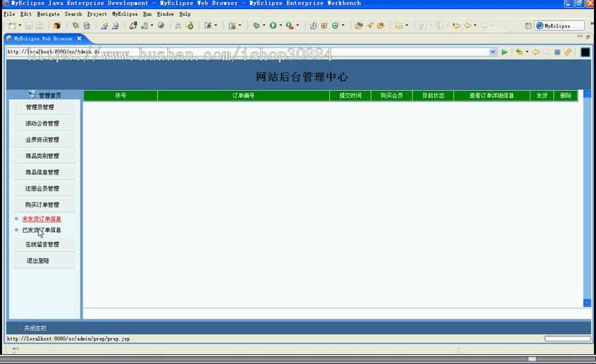Open dropdown arrow beside camera icon
This screenshot has height=364, width=596.
pyautogui.click(x=215, y=25)
